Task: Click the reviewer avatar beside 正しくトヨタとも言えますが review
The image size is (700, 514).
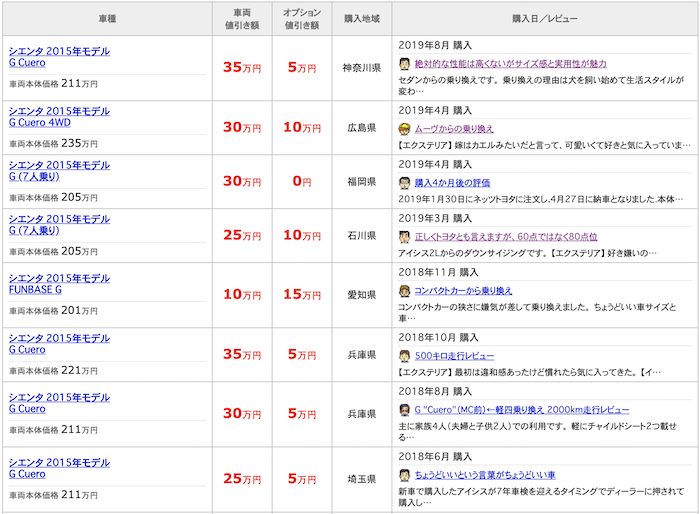Action: tap(404, 237)
